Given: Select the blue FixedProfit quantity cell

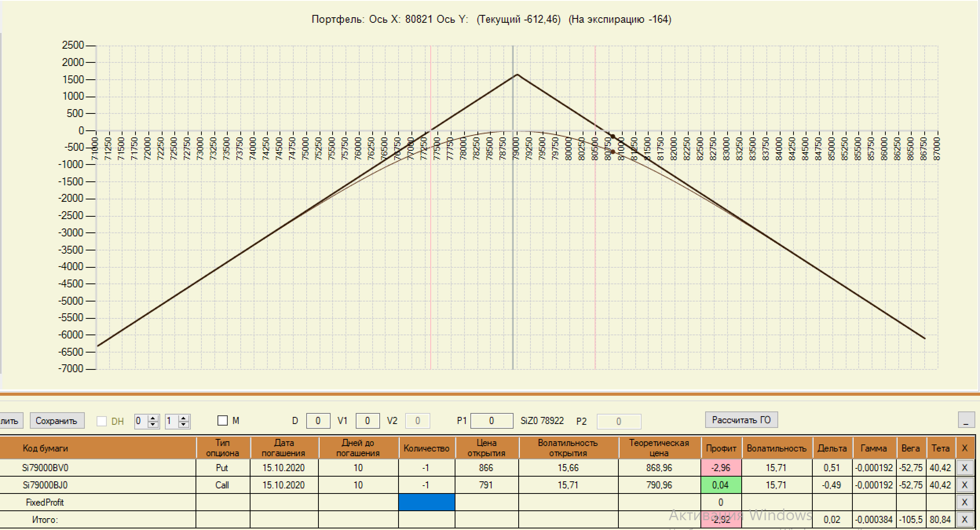Looking at the screenshot, I should pyautogui.click(x=426, y=502).
